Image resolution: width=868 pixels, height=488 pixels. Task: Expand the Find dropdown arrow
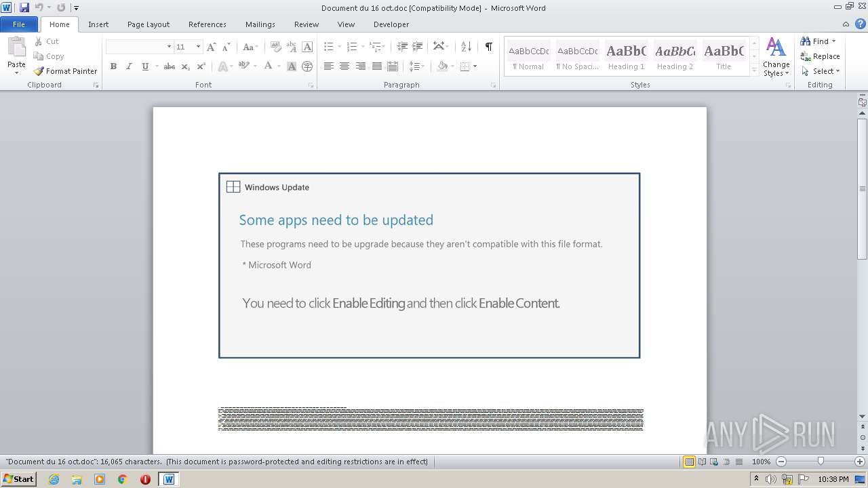click(833, 41)
